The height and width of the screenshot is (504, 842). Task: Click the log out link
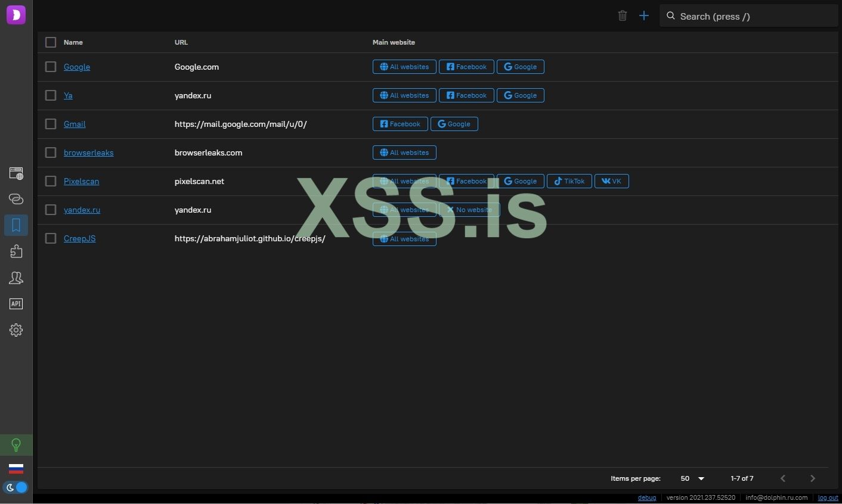828,497
